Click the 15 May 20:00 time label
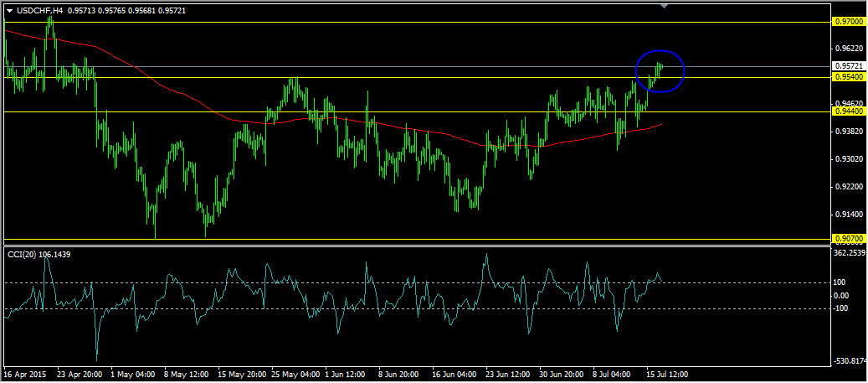This screenshot has height=383, width=868. [x=240, y=374]
